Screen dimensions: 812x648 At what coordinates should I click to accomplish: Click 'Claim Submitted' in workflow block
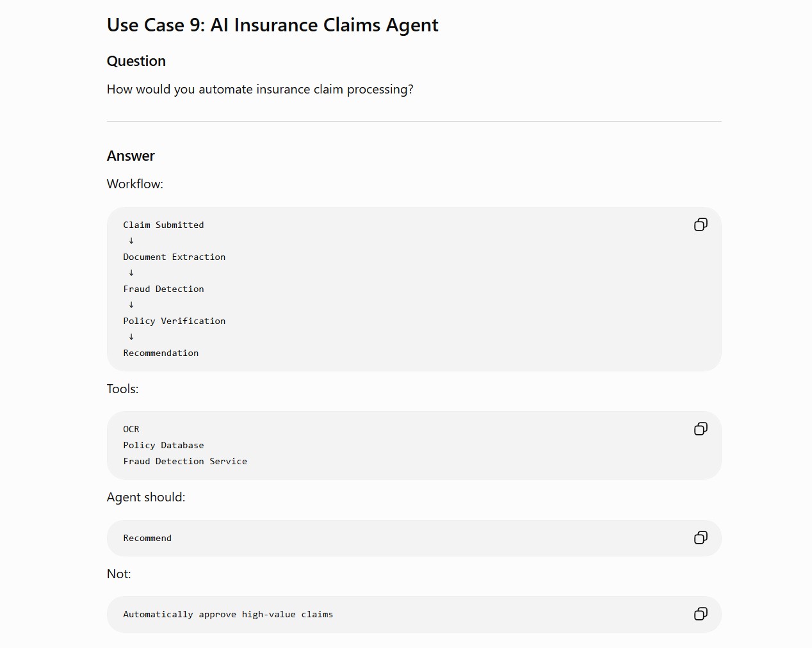[163, 225]
